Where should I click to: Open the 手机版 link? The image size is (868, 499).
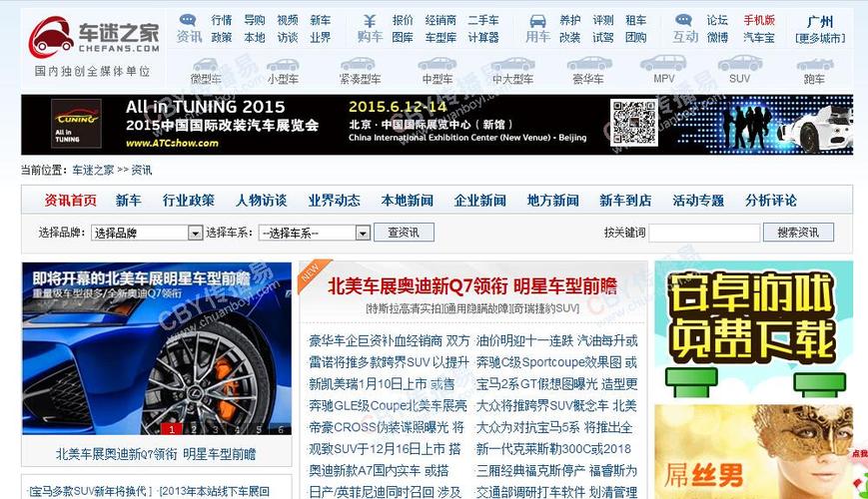(x=759, y=21)
